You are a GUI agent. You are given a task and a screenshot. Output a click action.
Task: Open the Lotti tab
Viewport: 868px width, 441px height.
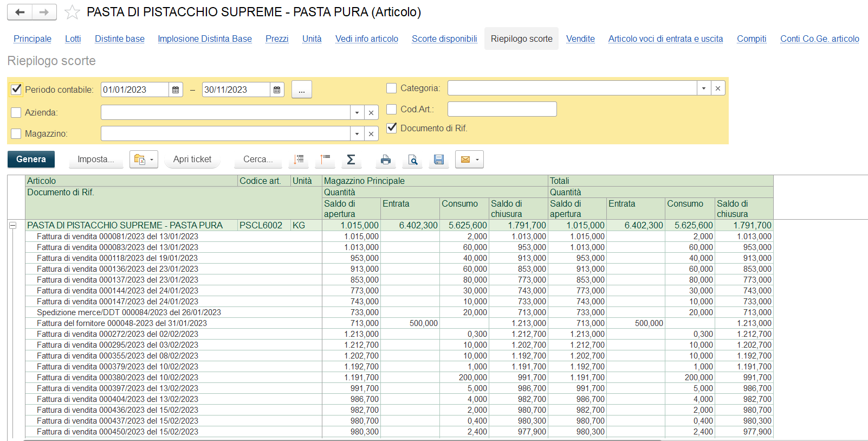[x=73, y=39]
